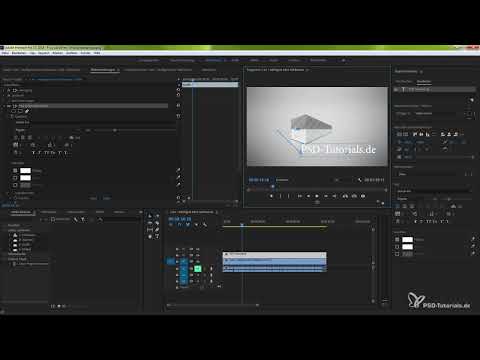Hide the text layer in Essential Graphics
The height and width of the screenshot is (360, 480).
point(396,89)
